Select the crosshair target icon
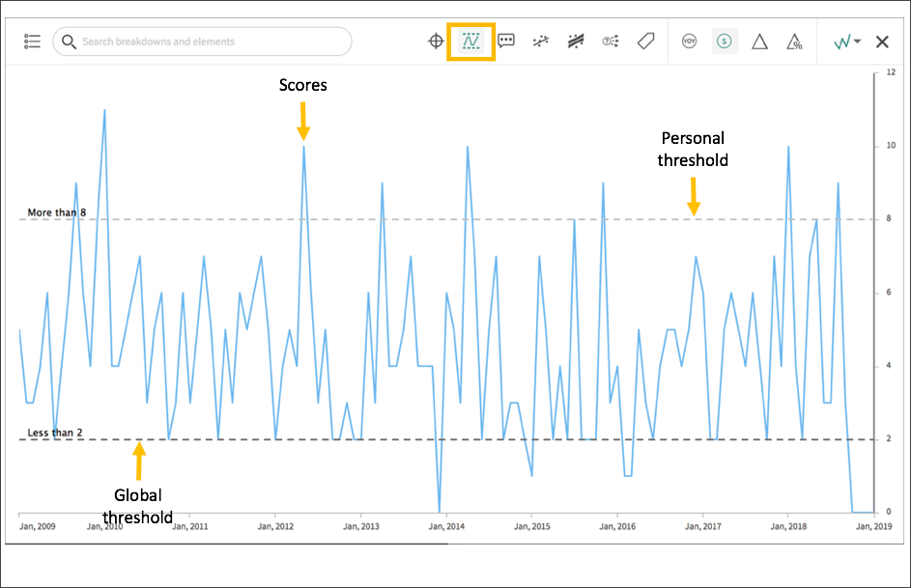This screenshot has height=588, width=911. 435,41
